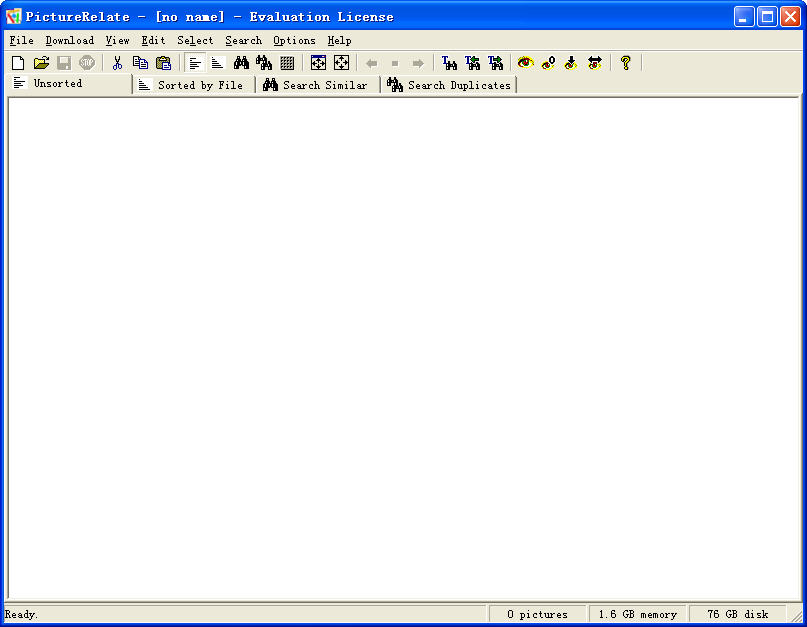Select the Unsorted view toolbar icon
The width and height of the screenshot is (807, 627).
click(195, 63)
